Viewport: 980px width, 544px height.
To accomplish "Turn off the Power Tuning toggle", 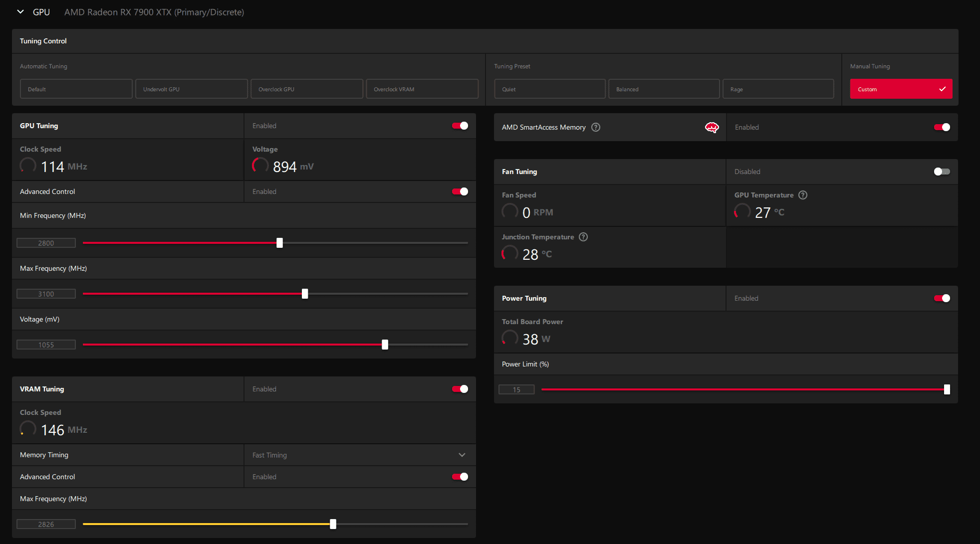I will (942, 298).
